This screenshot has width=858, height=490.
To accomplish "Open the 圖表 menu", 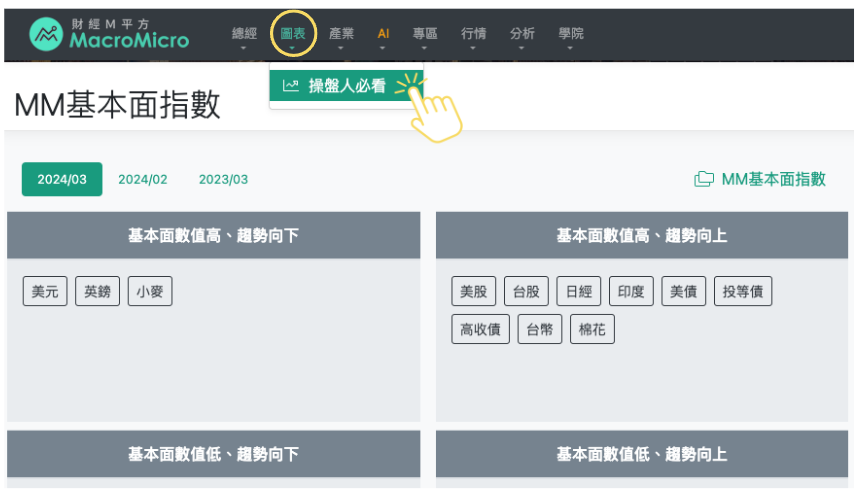I will point(293,33).
